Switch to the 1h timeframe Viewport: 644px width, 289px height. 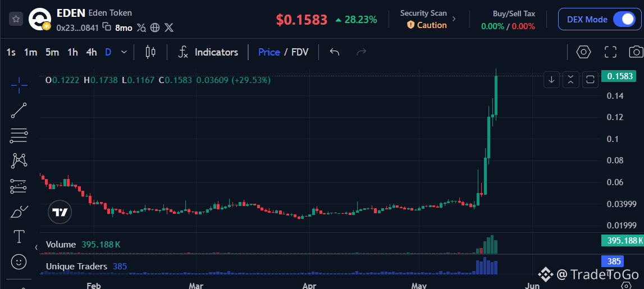point(72,52)
